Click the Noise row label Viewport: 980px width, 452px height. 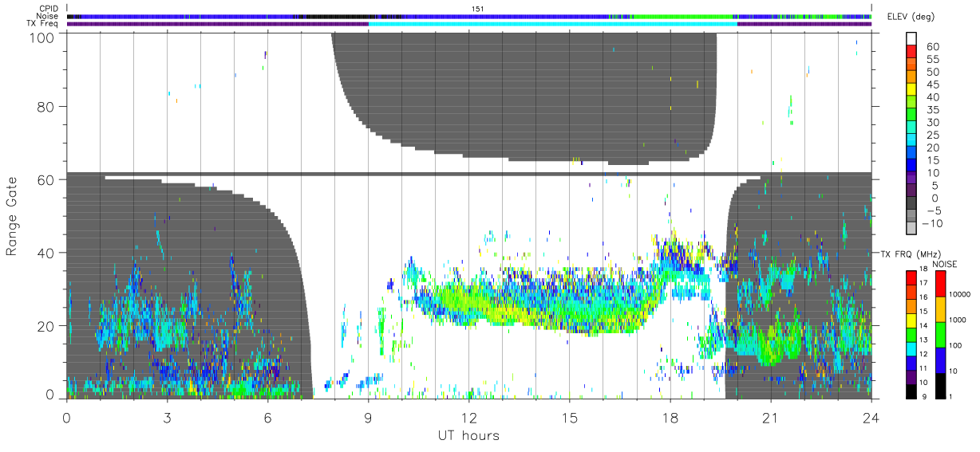point(48,16)
